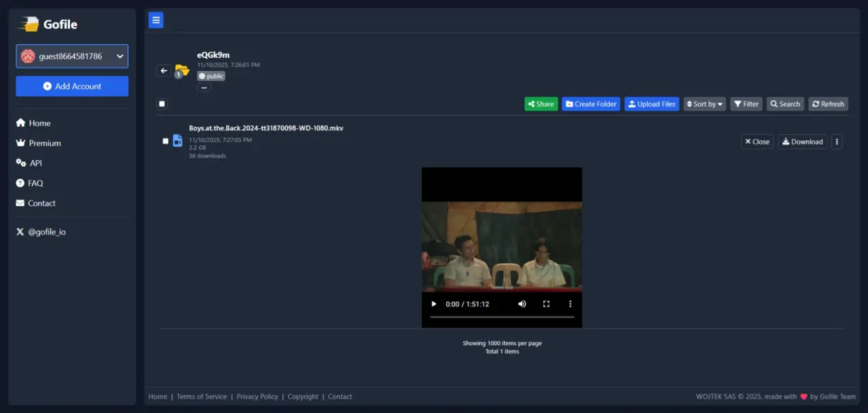Tick the select-all checkbox above the file list
This screenshot has height=413, width=868.
click(162, 104)
